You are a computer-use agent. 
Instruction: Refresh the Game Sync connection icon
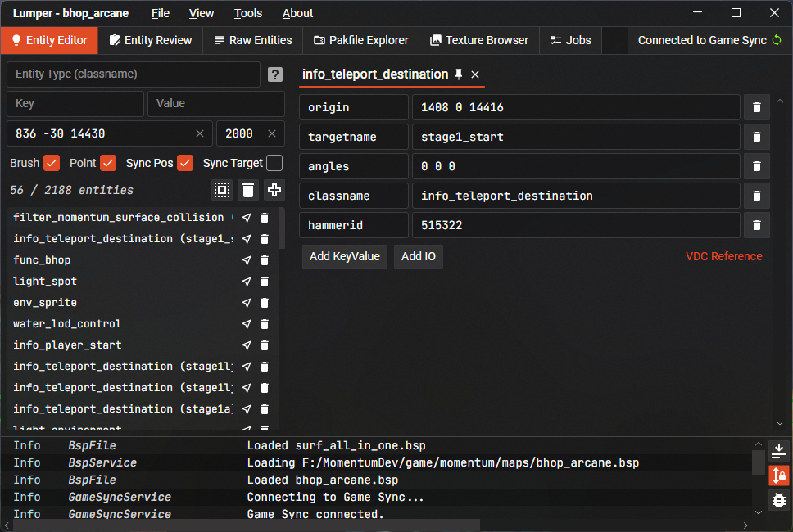tap(777, 40)
